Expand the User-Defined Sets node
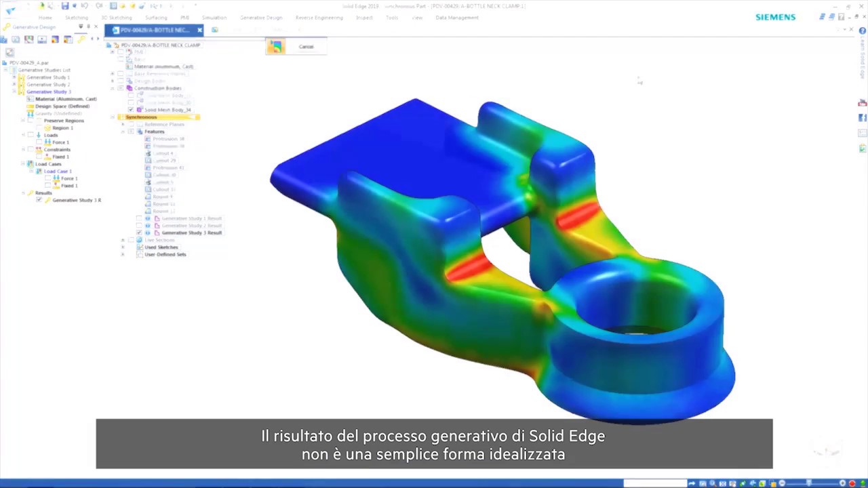This screenshot has height=488, width=868. 123,254
